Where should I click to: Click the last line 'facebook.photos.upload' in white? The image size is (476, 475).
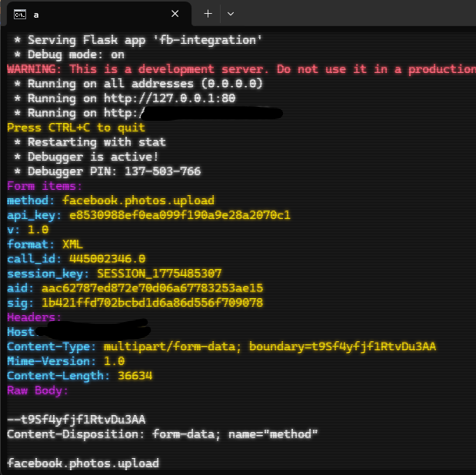(x=83, y=463)
